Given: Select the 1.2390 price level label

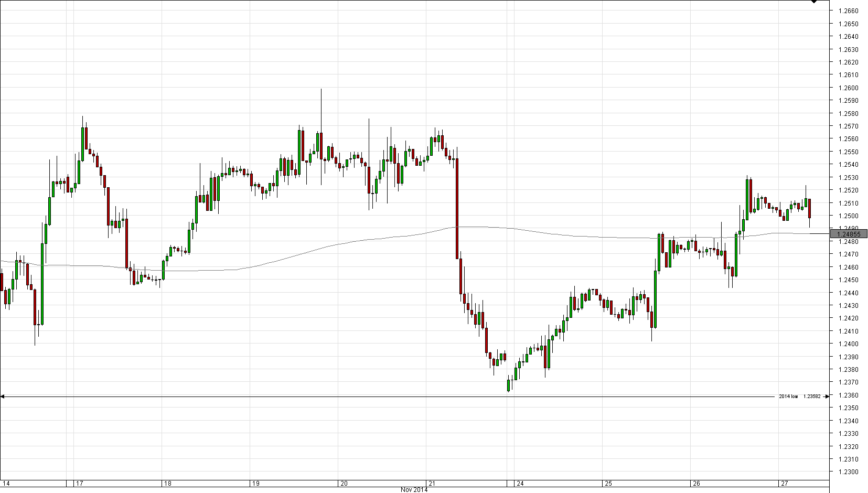Looking at the screenshot, I should point(849,357).
